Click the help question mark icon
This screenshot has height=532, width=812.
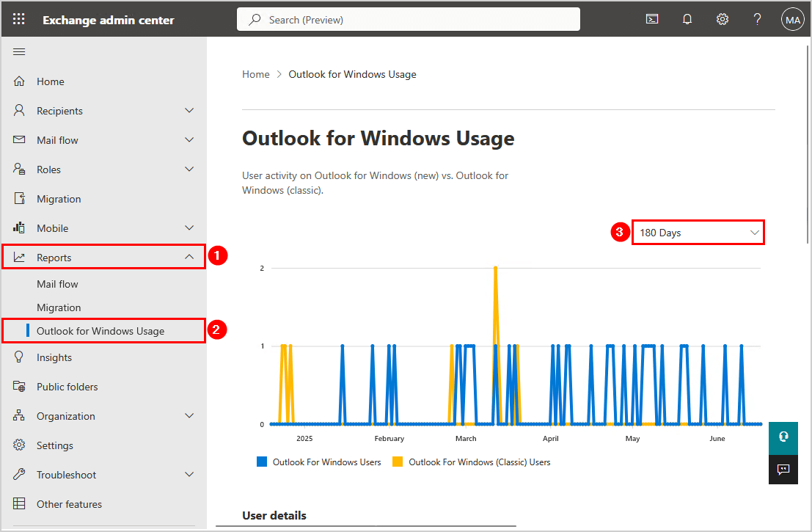[x=758, y=20]
